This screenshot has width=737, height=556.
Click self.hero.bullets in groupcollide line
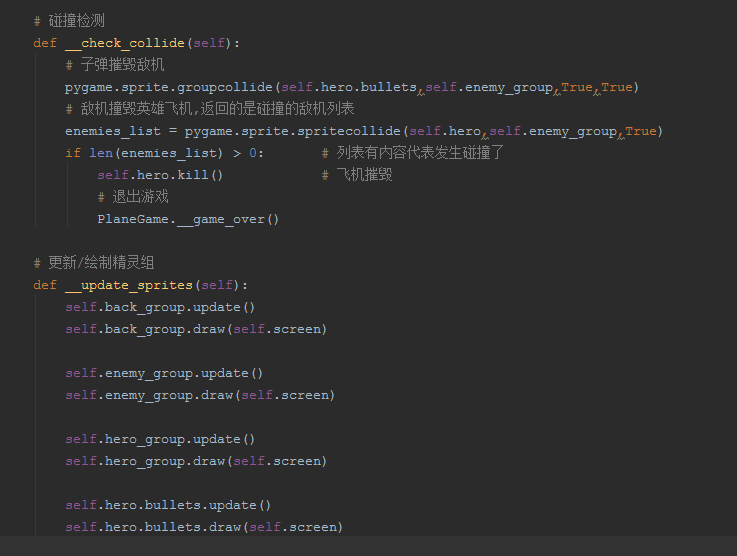(349, 87)
